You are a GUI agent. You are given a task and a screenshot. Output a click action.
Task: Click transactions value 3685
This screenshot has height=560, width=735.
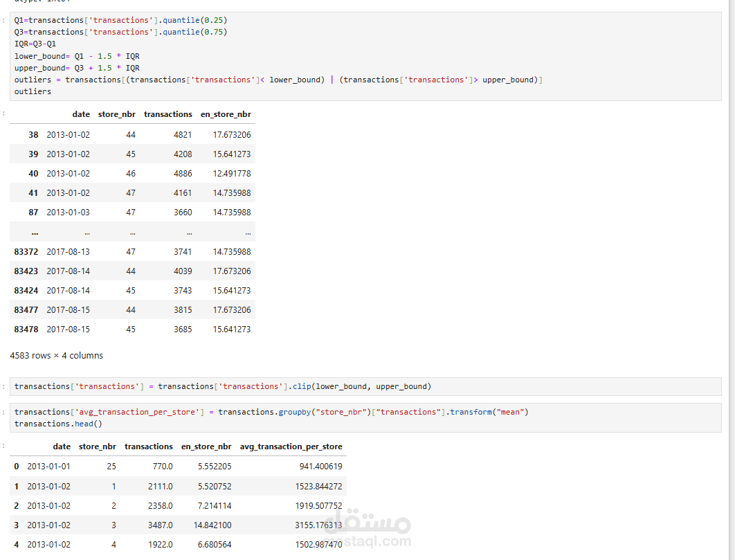183,329
